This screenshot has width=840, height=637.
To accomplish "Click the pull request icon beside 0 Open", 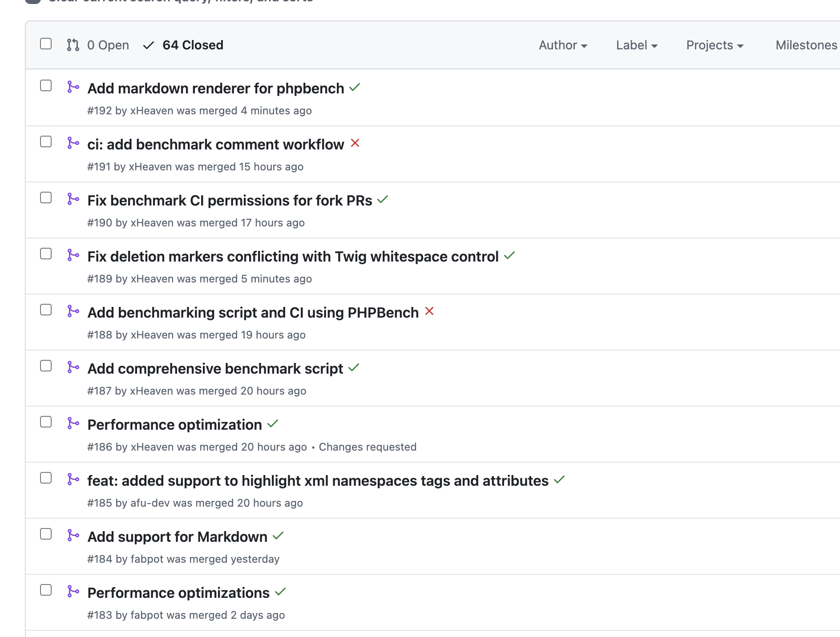I will pyautogui.click(x=73, y=45).
